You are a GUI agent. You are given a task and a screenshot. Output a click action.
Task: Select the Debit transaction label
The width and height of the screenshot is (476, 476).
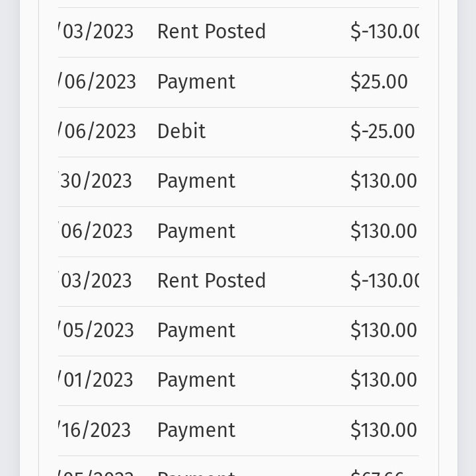point(181,132)
